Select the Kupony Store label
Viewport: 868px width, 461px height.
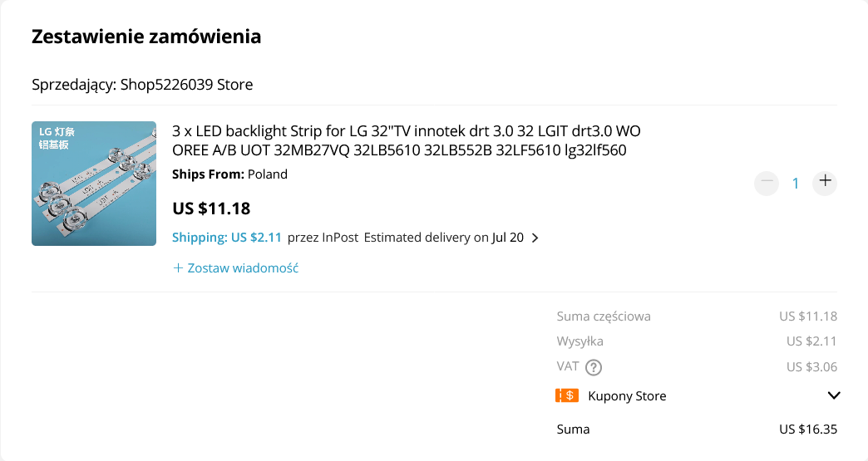coord(627,396)
